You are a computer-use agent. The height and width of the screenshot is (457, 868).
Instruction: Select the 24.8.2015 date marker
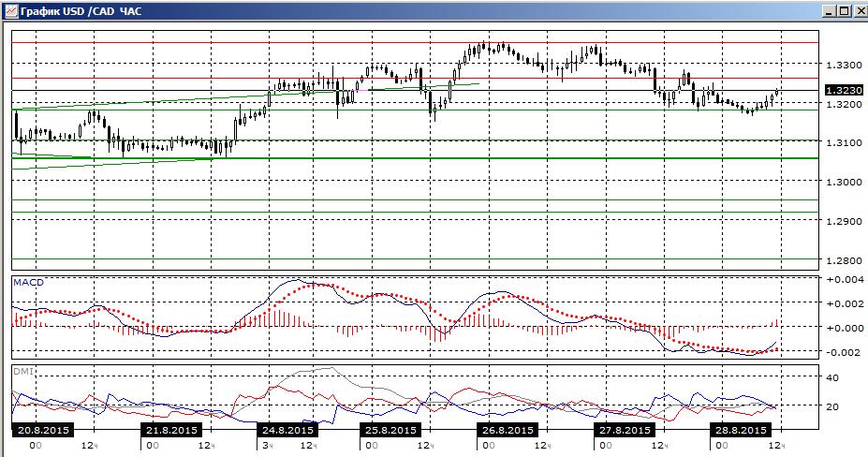point(287,430)
